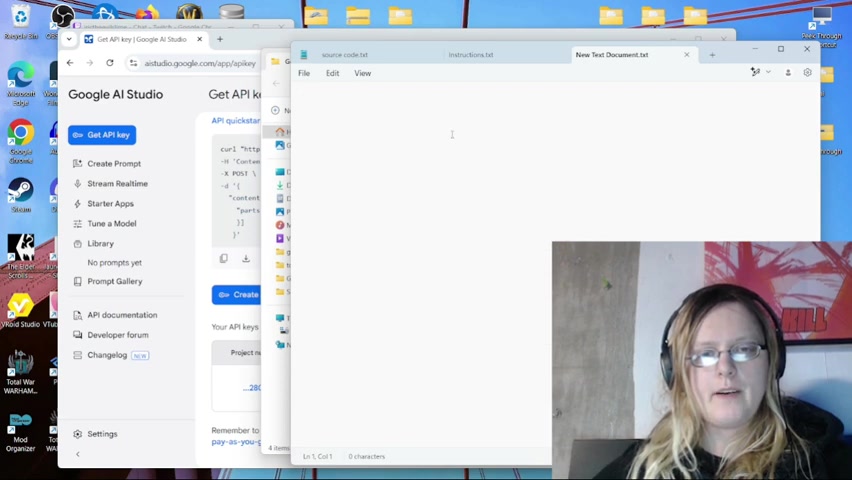Open Notepad settings gear

click(x=807, y=73)
